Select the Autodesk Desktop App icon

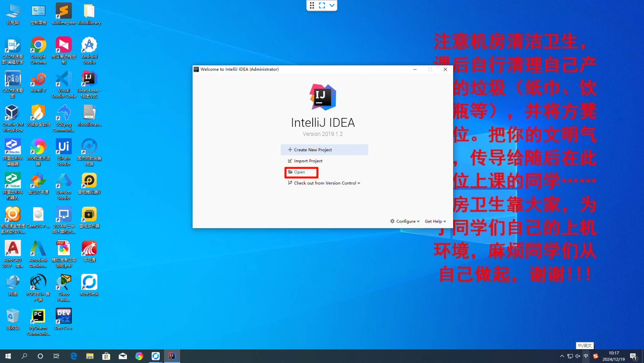(x=38, y=254)
